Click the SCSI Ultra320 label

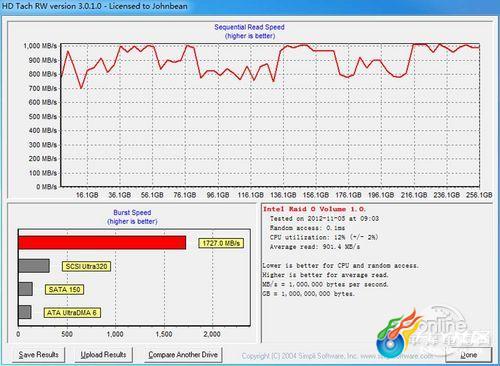[x=86, y=266]
